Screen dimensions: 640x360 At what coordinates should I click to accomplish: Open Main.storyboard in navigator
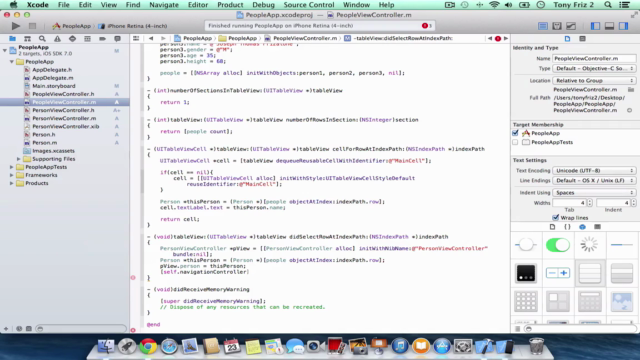54,86
